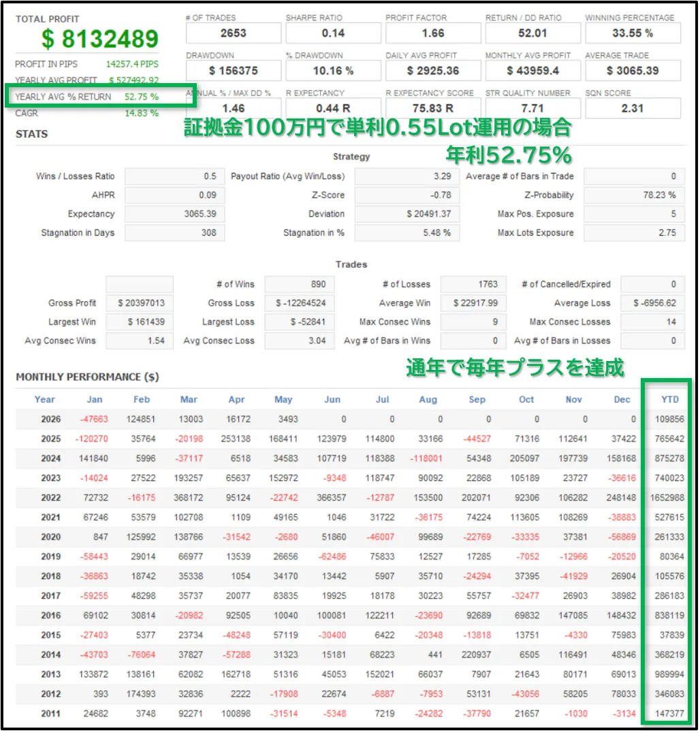Screen dimensions: 700x733
Task: Click the # of Losses field 1763
Action: click(473, 284)
